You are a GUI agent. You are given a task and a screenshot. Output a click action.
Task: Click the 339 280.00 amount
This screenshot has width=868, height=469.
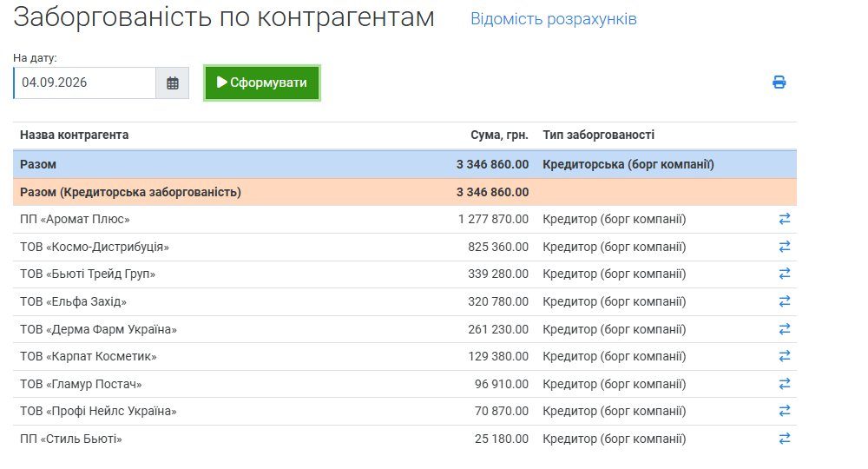498,274
